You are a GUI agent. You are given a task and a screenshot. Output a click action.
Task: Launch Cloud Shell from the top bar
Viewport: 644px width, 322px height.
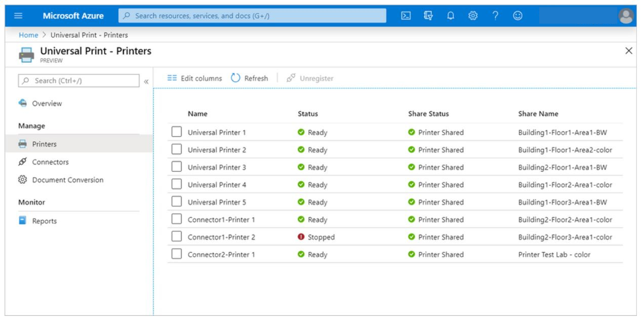[406, 16]
